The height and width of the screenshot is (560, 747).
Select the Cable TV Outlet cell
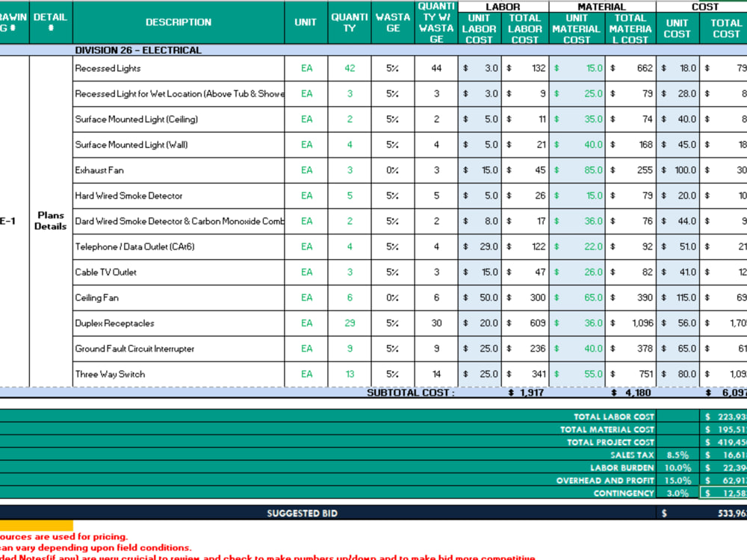pos(179,272)
